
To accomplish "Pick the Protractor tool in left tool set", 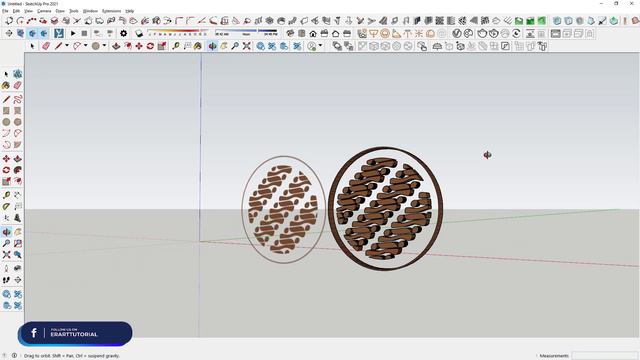I will 6,207.
